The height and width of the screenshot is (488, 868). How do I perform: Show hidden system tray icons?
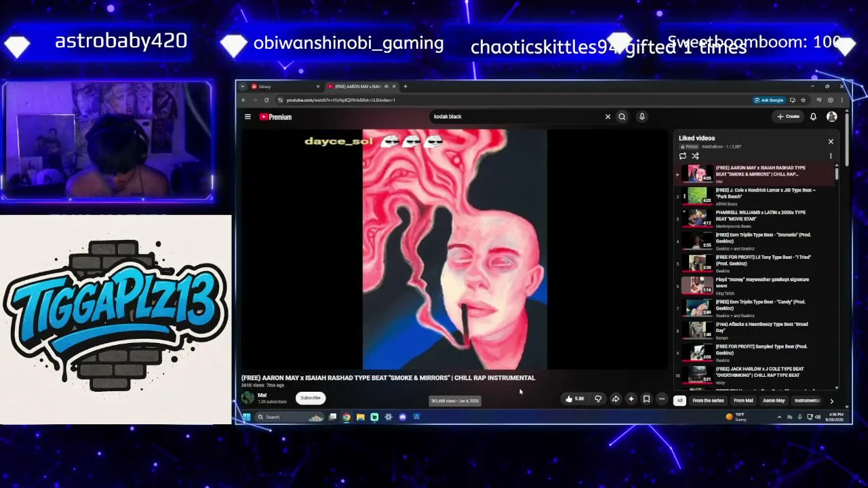point(779,417)
